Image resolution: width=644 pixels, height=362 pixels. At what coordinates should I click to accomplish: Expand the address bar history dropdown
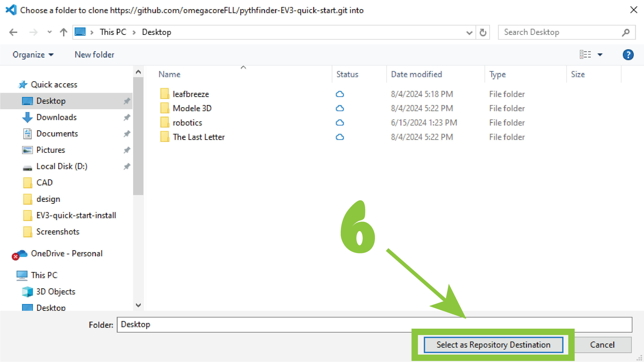pos(469,32)
